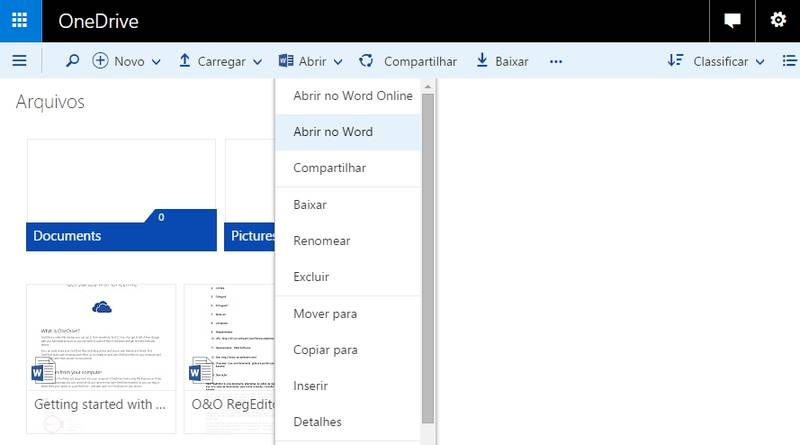The width and height of the screenshot is (800, 445).
Task: Click the OneDrive title
Action: point(98,21)
